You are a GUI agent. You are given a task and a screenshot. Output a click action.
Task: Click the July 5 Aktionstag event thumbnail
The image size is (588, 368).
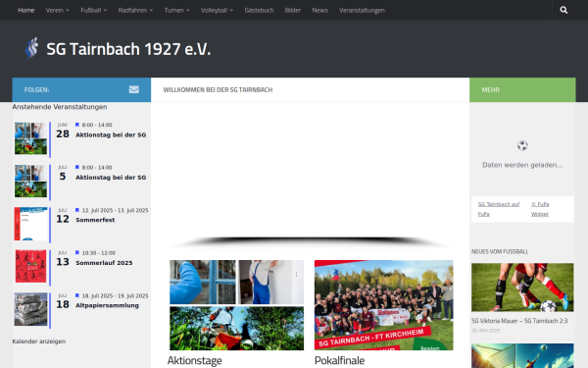[x=30, y=181]
